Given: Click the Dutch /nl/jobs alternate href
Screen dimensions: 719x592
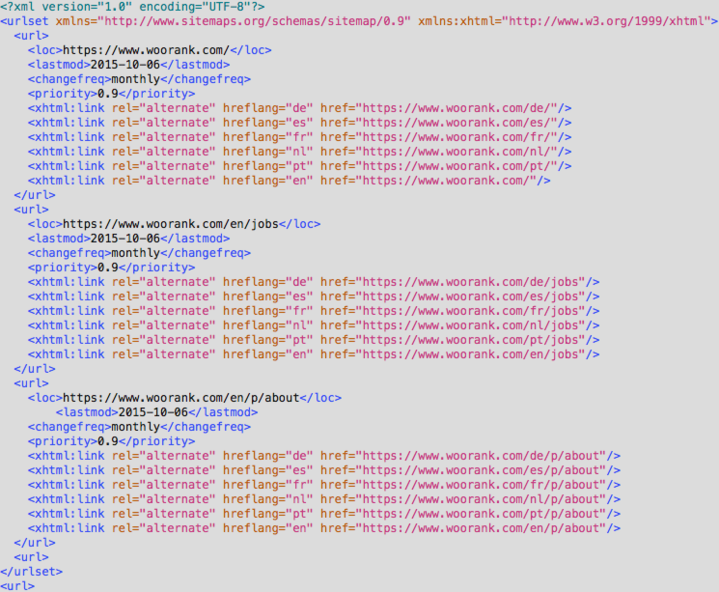Looking at the screenshot, I should [x=478, y=326].
